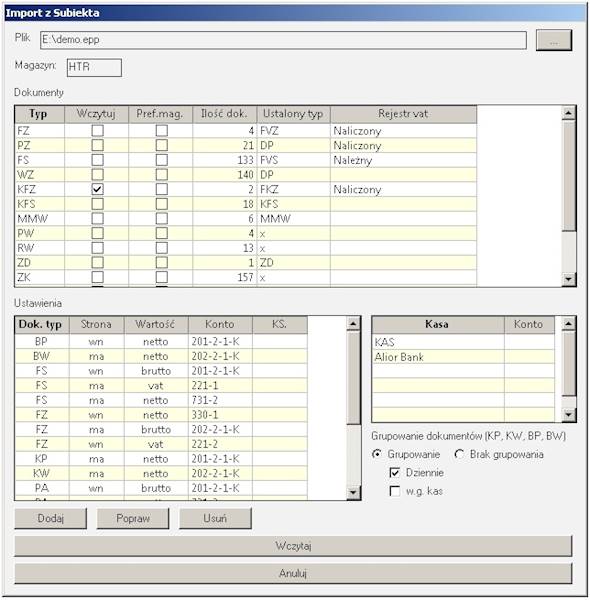
Task: Toggle Pref.mag. checkbox for PZ row
Action: click(x=161, y=145)
